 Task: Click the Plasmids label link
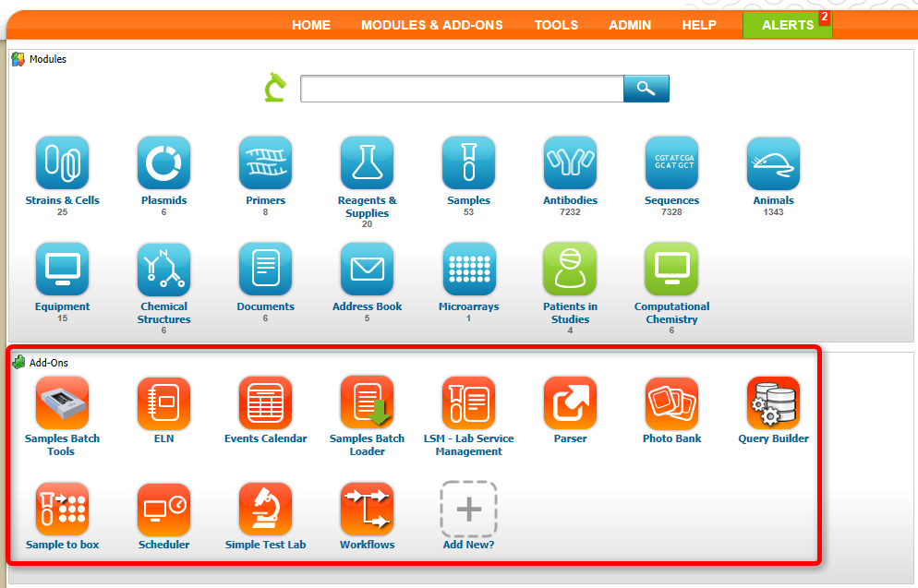tap(164, 200)
